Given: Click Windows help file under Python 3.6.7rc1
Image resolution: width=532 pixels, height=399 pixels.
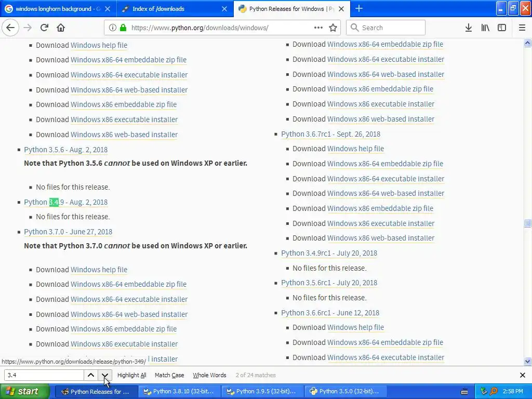Looking at the screenshot, I should click(355, 149).
